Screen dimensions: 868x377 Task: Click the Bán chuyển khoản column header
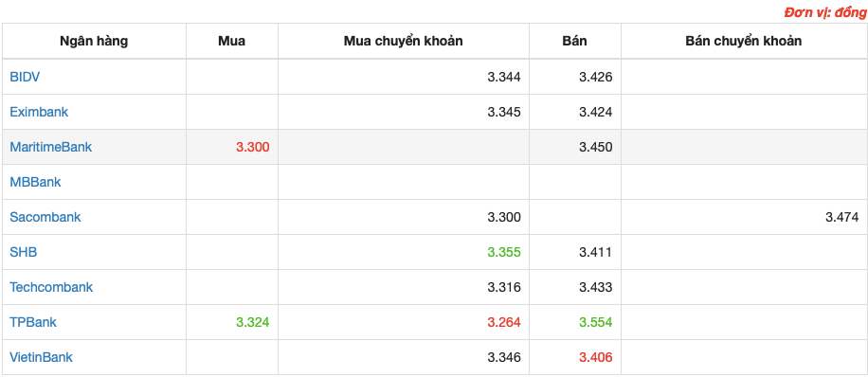click(744, 41)
